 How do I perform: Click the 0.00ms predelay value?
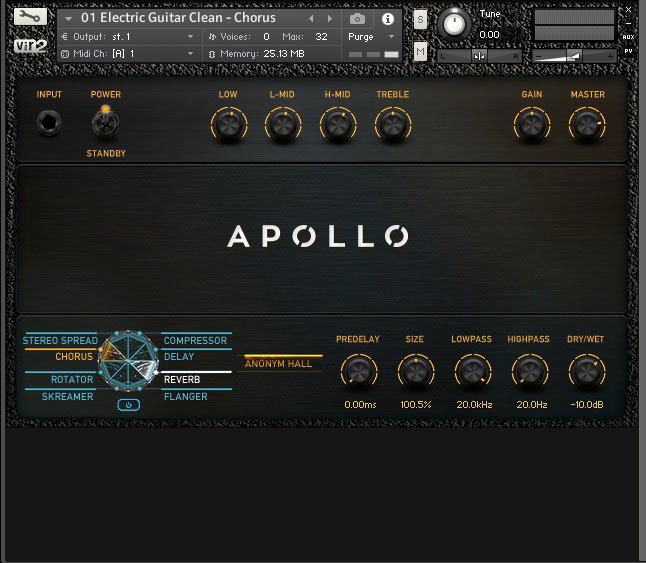pyautogui.click(x=360, y=405)
